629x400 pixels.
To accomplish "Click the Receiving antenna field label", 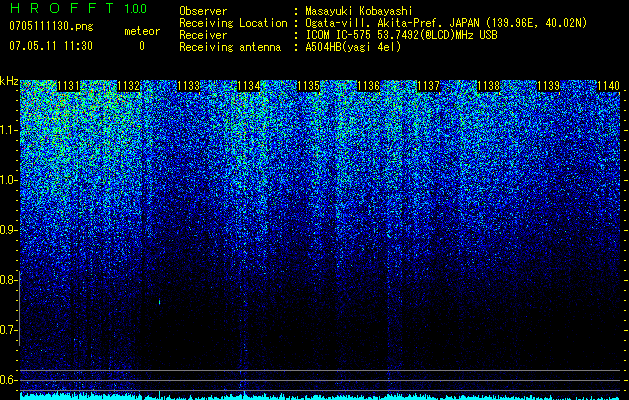I will [230, 47].
